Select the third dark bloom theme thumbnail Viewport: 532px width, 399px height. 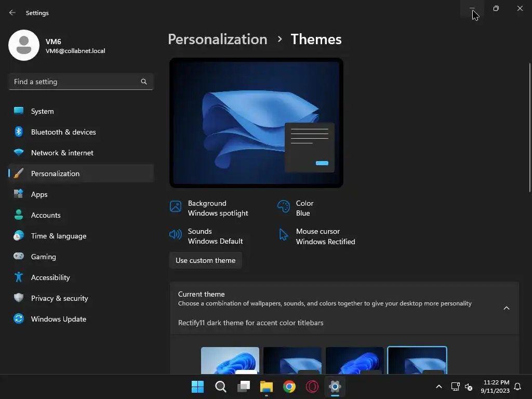[x=354, y=361]
